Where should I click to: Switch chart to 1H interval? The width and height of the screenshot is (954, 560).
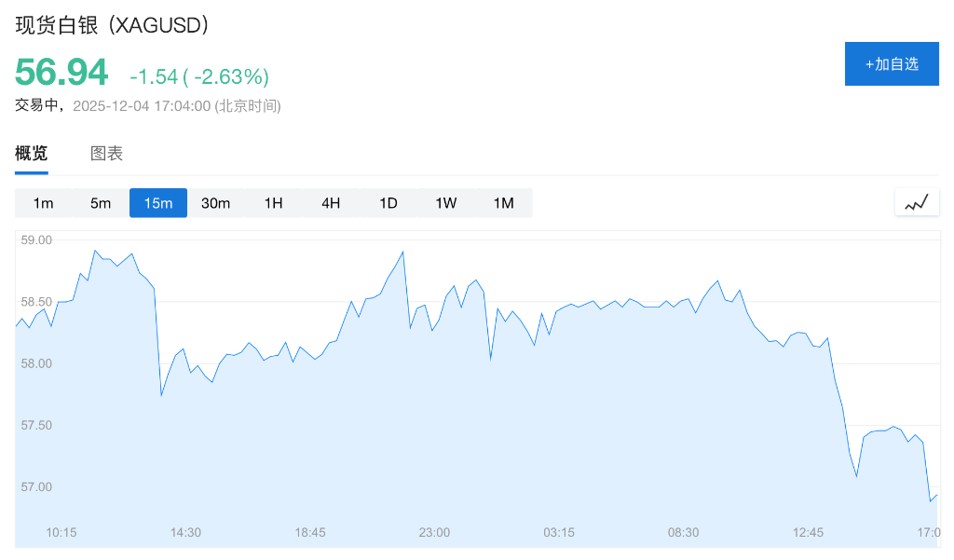[x=273, y=203]
